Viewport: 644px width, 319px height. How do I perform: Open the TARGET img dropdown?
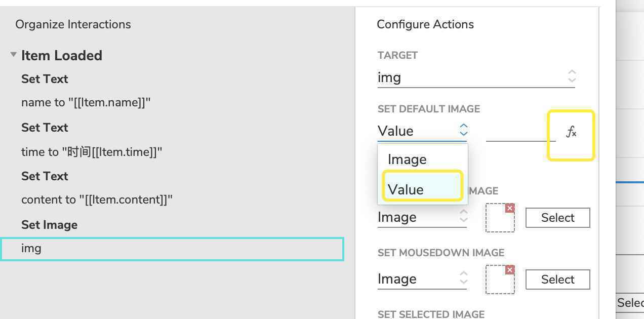click(476, 77)
